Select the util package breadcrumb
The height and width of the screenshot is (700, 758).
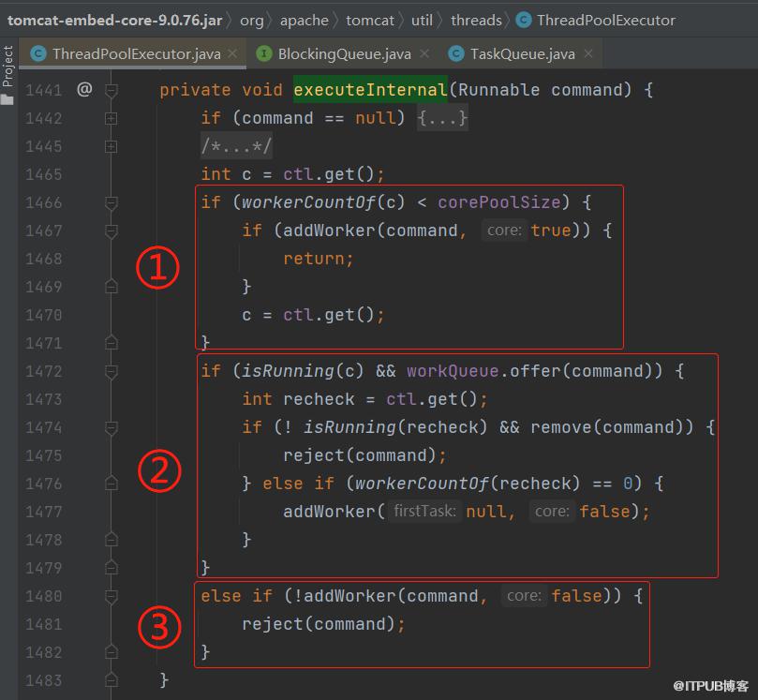(x=422, y=21)
